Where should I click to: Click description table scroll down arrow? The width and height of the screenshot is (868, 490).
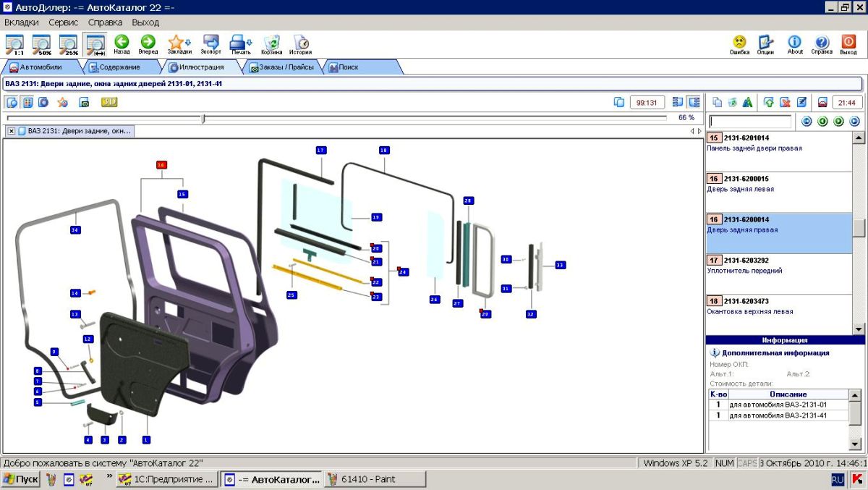855,443
